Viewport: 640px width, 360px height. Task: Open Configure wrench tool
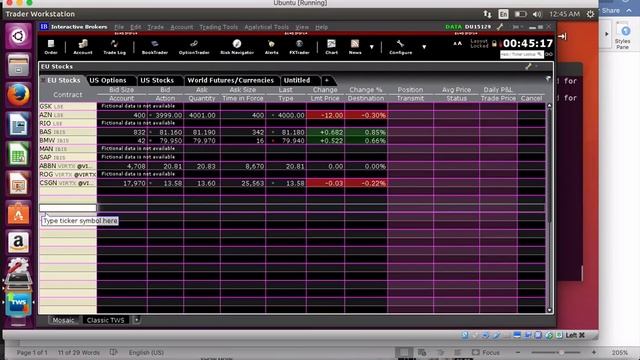(x=400, y=47)
